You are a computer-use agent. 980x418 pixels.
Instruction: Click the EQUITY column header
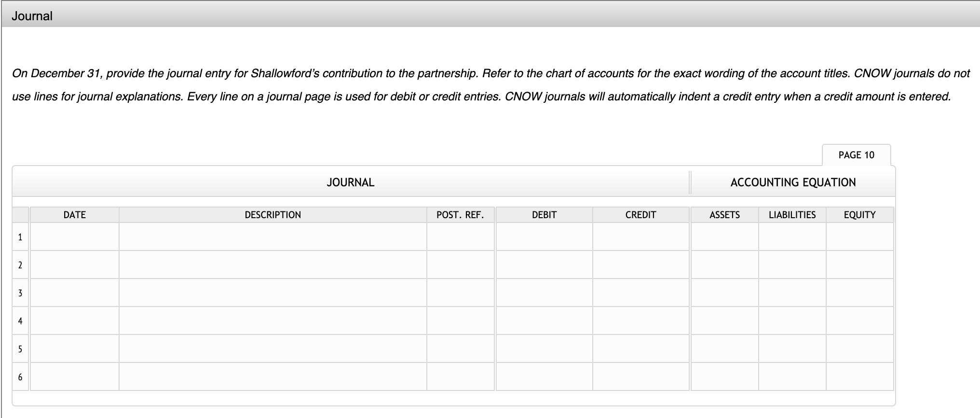coord(860,215)
